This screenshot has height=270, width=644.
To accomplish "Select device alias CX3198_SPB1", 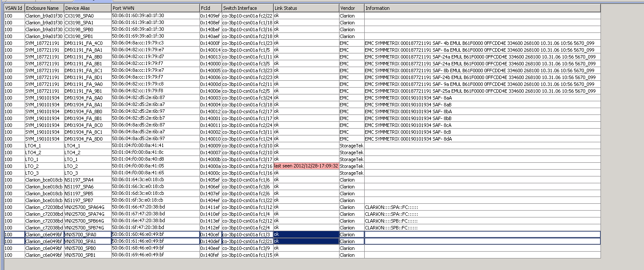I will (x=87, y=36).
